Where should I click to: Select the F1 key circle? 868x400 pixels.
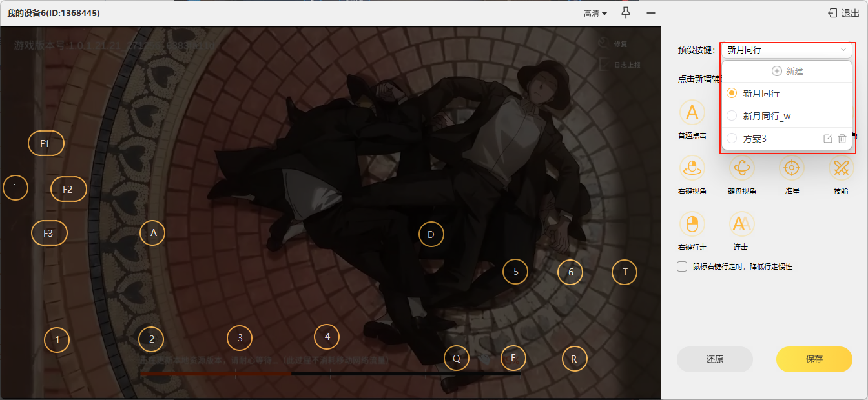pos(46,143)
